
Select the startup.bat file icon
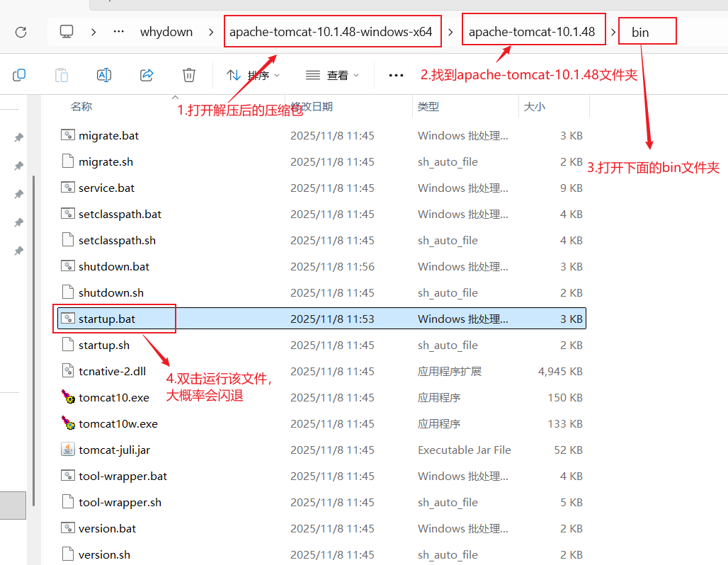[68, 319]
